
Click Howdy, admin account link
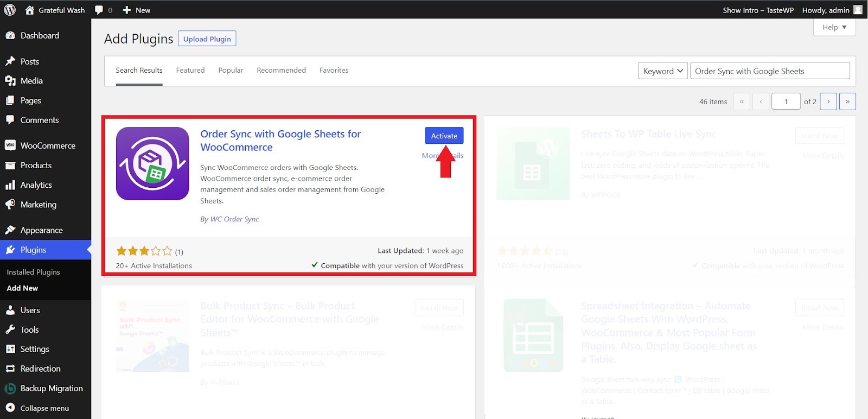click(826, 10)
